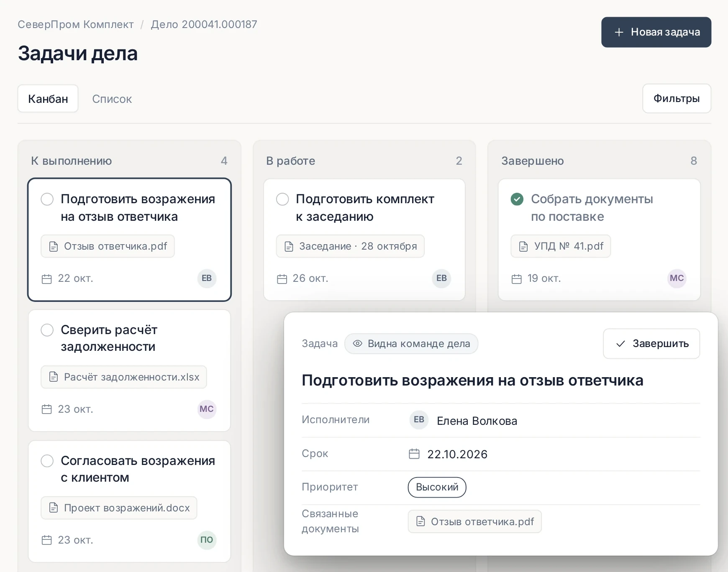Click the Завершить button in task panel
Image resolution: width=728 pixels, height=572 pixels.
click(x=651, y=344)
